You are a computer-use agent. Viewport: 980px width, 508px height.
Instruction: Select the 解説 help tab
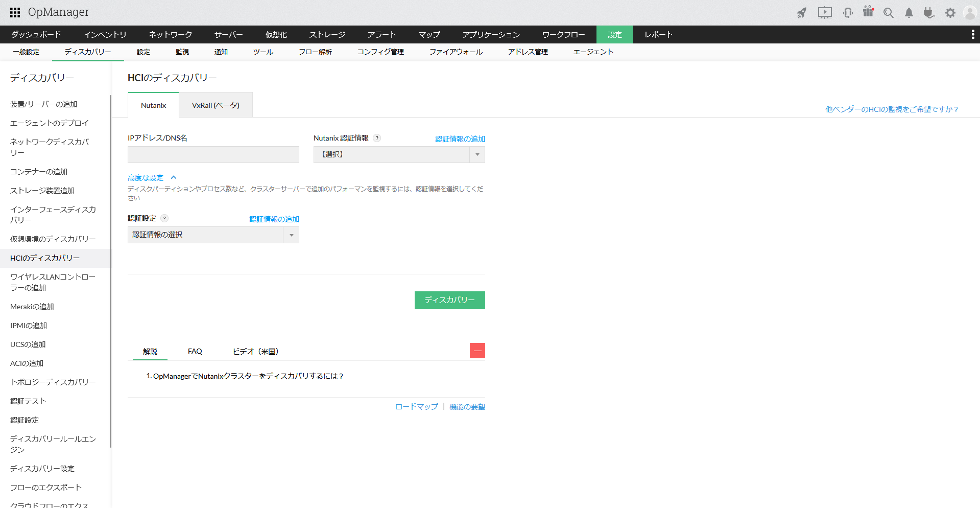[x=150, y=351]
